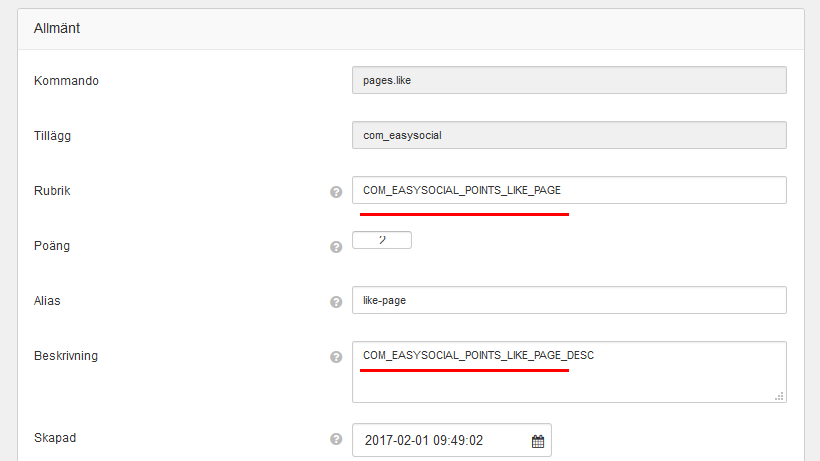The height and width of the screenshot is (461, 820).
Task: Click the Kommando label
Action: coord(66,80)
